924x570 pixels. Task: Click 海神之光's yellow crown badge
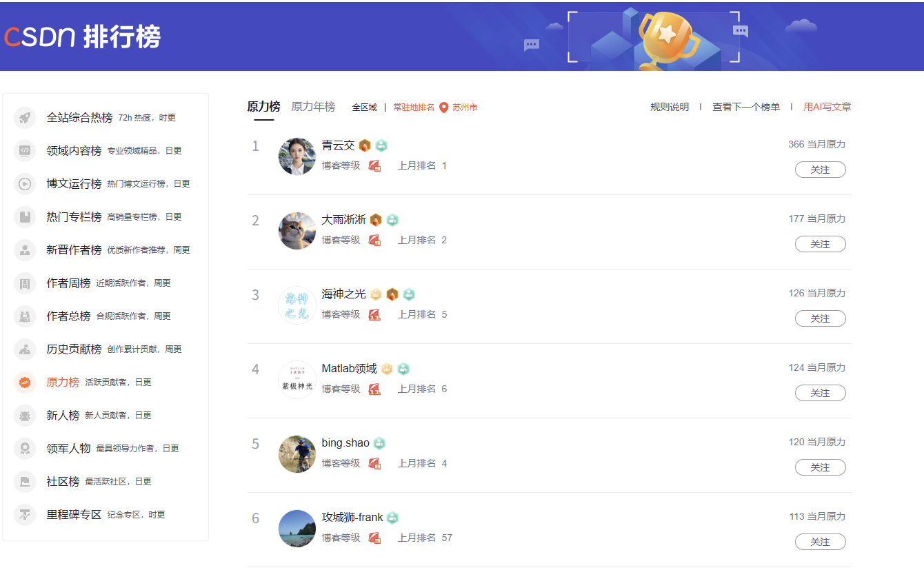(x=376, y=294)
